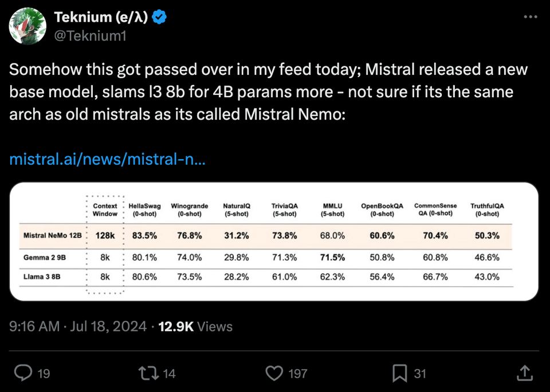The image size is (550, 392).
Task: Bookmark this tweet using bookmark icon
Action: tap(400, 374)
